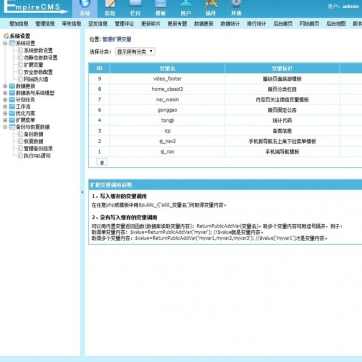Go to 网站首页 in the secondary menu
362x362 pixels.
pos(309,24)
